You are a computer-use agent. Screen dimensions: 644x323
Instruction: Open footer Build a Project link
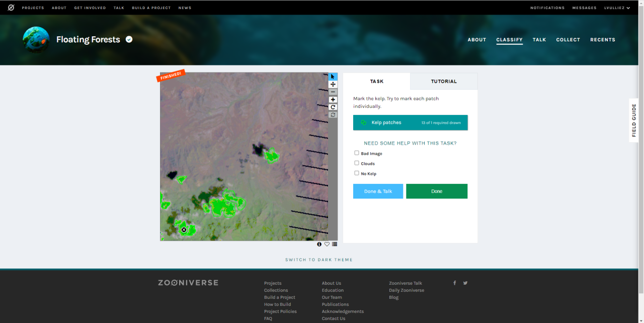pos(280,297)
